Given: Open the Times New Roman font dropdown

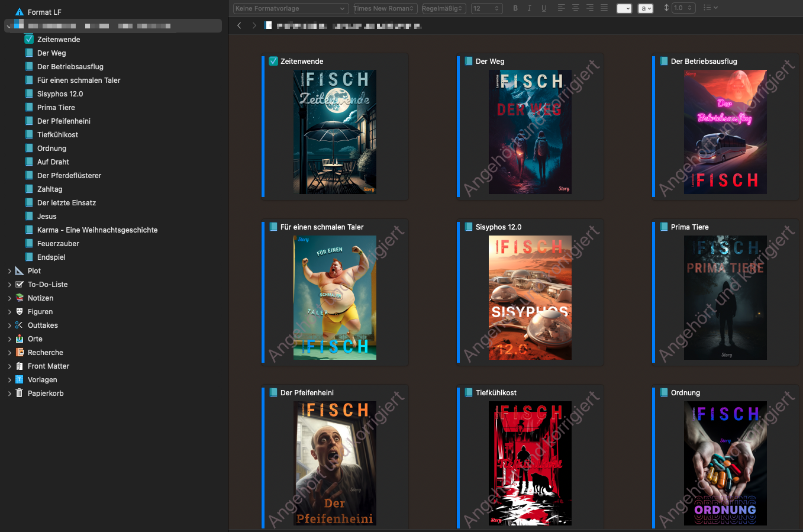Looking at the screenshot, I should pos(385,8).
